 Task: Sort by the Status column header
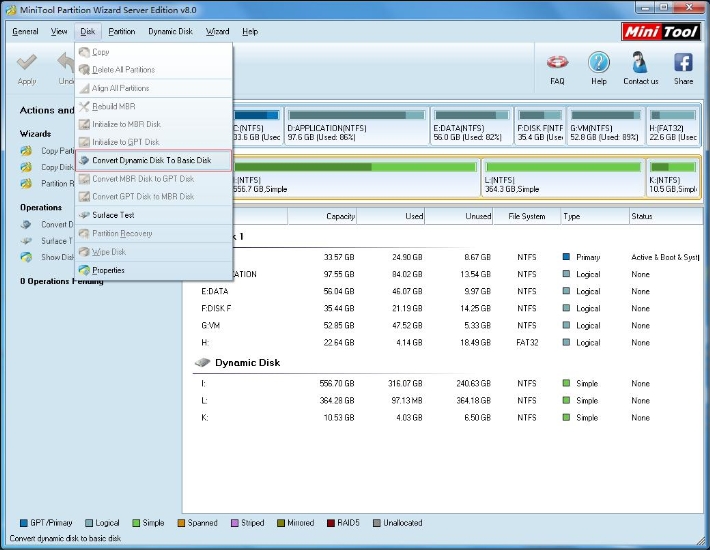pos(666,216)
